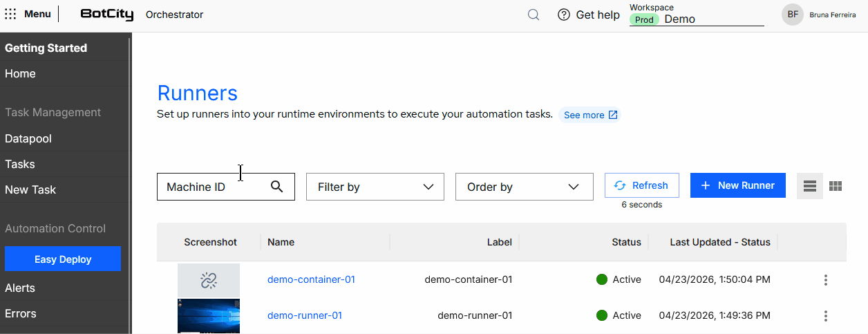868x334 pixels.
Task: Open Getting Started in sidebar
Action: pos(46,48)
